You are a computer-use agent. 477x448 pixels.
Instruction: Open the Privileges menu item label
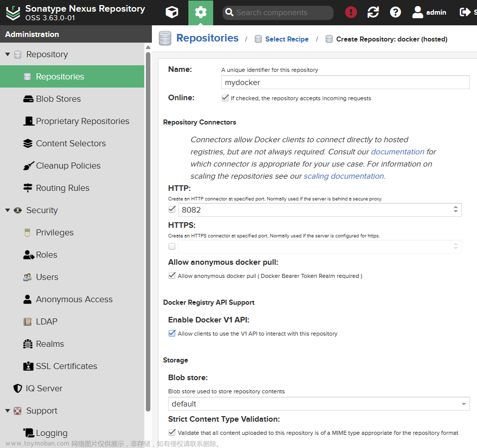(55, 233)
